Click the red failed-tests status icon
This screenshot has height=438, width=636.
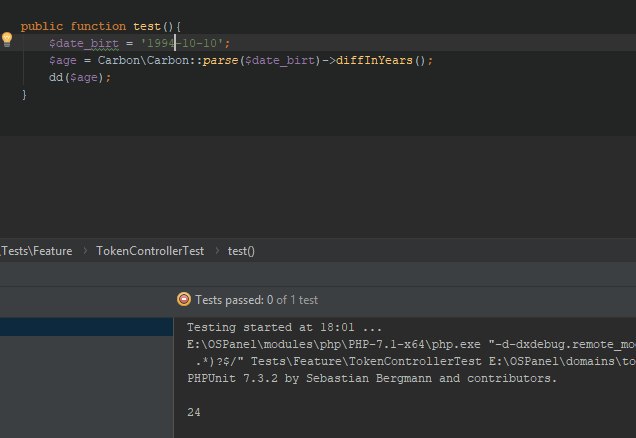pyautogui.click(x=184, y=299)
